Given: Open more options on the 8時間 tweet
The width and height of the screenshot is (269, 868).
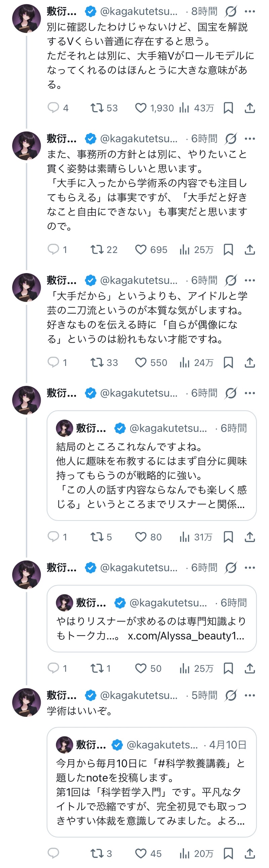Looking at the screenshot, I should point(249,11).
